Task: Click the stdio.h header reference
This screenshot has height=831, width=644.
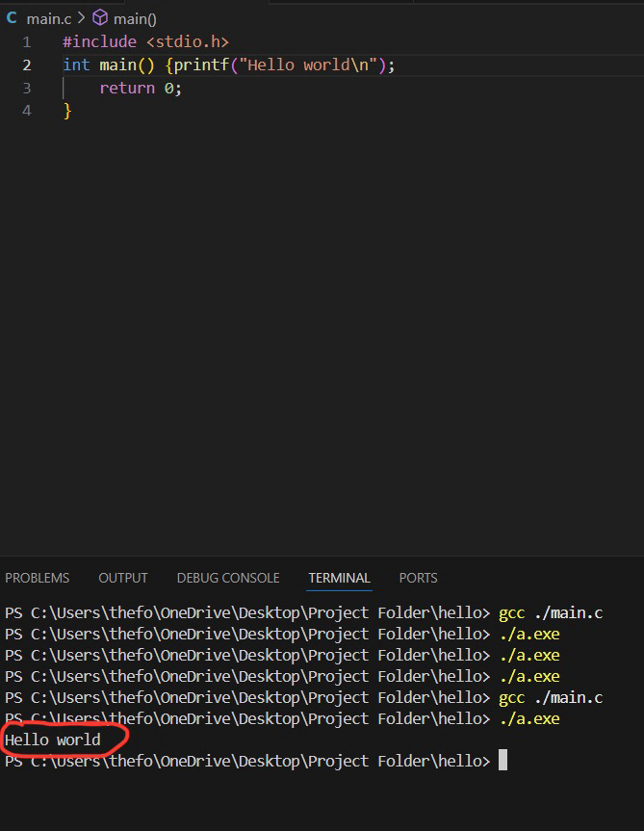Action: click(187, 42)
